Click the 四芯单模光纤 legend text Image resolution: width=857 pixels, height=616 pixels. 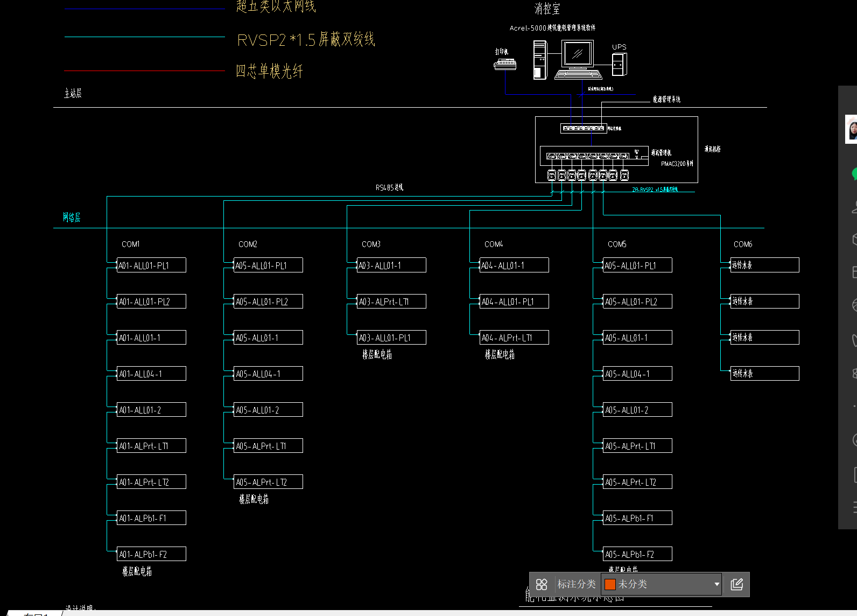[269, 71]
